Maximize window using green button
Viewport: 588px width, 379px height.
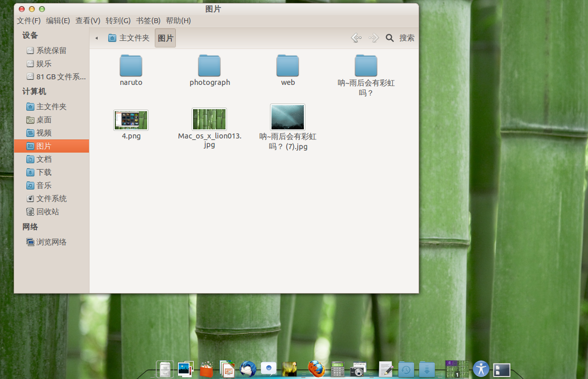pos(42,9)
